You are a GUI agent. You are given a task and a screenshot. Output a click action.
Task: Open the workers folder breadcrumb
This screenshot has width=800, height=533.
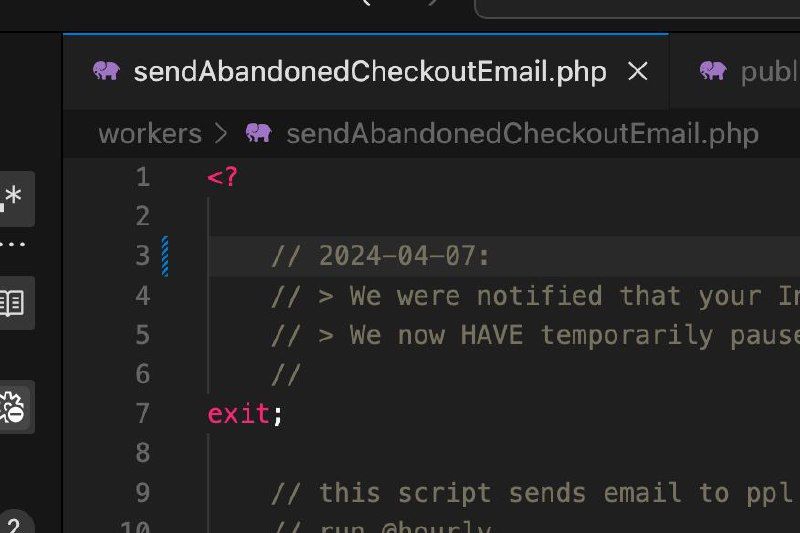[x=150, y=134]
